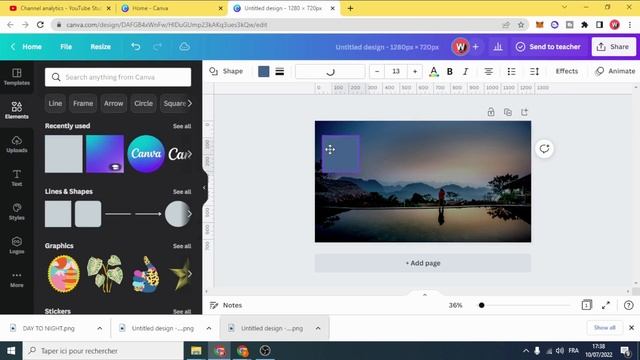Toggle bulleted list formatting

point(511,71)
